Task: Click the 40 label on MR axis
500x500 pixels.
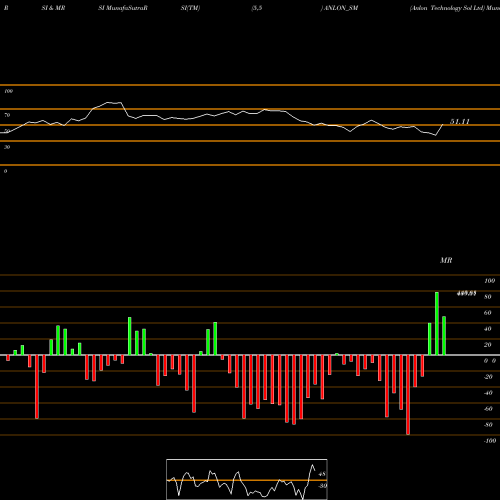Action: (x=488, y=329)
